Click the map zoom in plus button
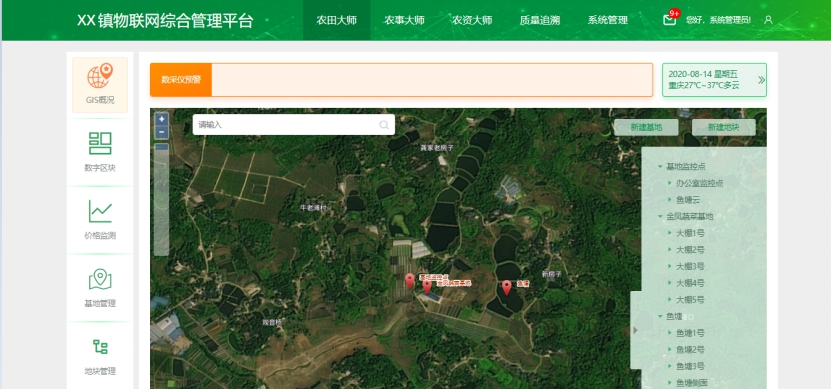The height and width of the screenshot is (390, 831). point(162,119)
